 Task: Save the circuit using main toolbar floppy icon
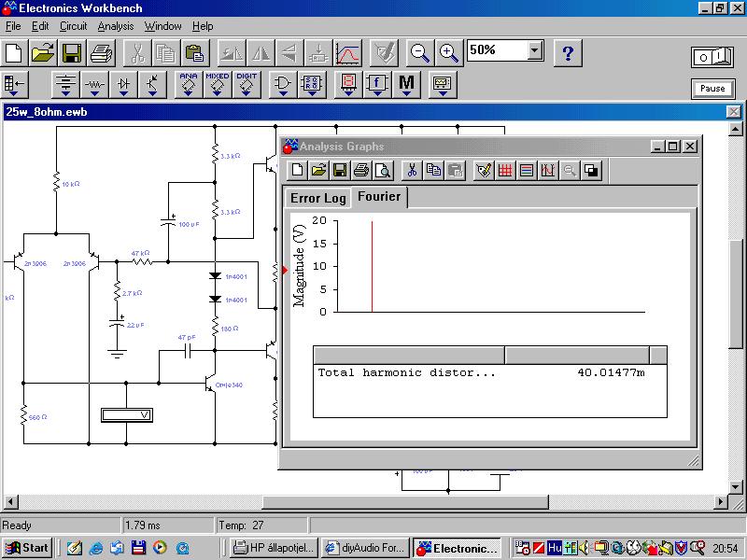pyautogui.click(x=72, y=53)
